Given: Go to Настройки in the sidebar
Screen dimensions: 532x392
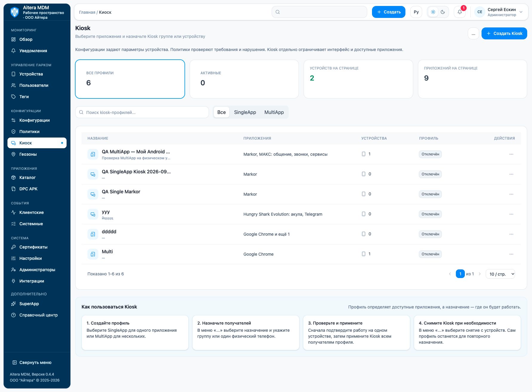Looking at the screenshot, I should pyautogui.click(x=37, y=258).
